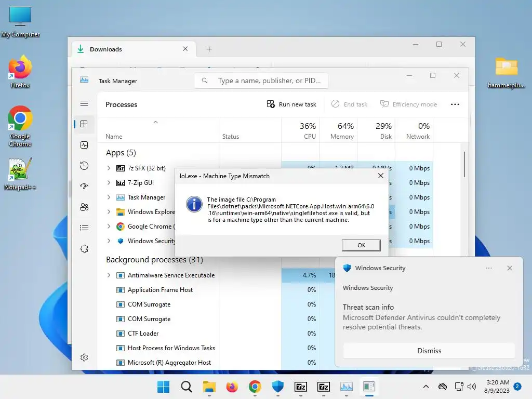Viewport: 532px width, 399px height.
Task: Expand the Windows Security process row
Action: pyautogui.click(x=109, y=241)
